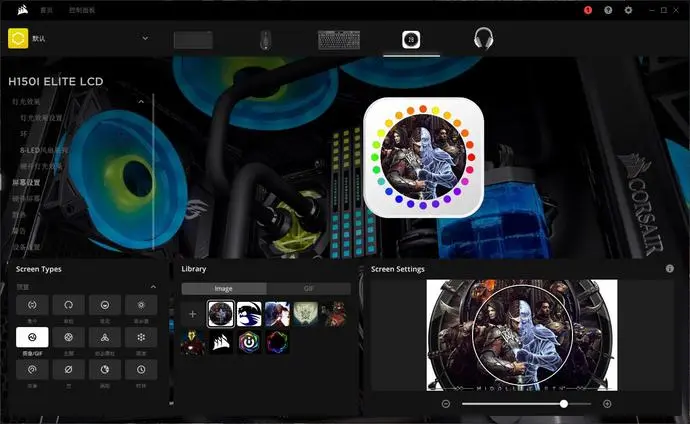
Task: Collapse the lighting section chevron under H150I ELITE LCD
Action: 141,102
